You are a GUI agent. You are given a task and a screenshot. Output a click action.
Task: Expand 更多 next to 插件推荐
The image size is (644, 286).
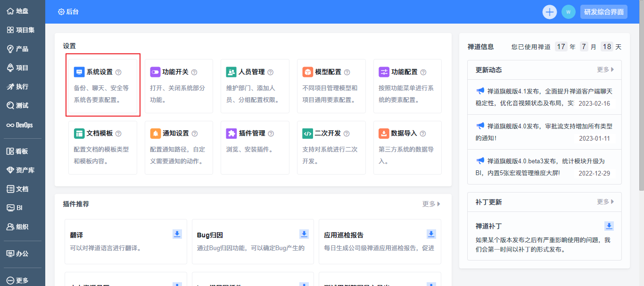point(431,204)
